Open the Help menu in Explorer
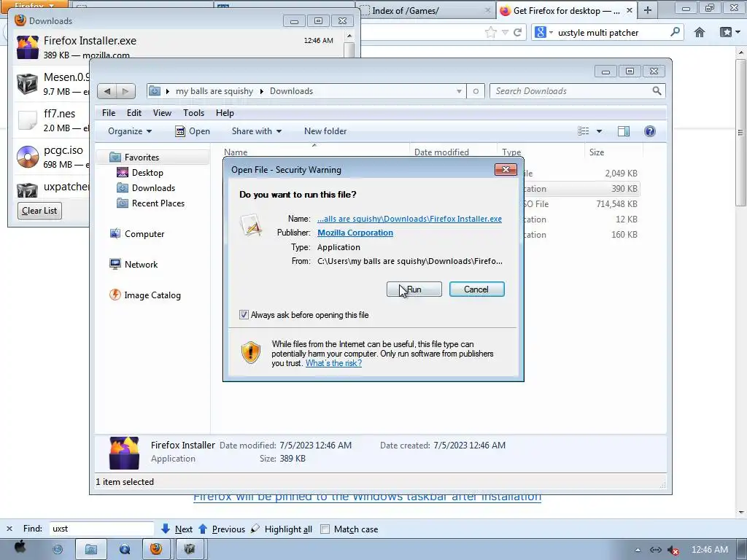 pos(225,113)
